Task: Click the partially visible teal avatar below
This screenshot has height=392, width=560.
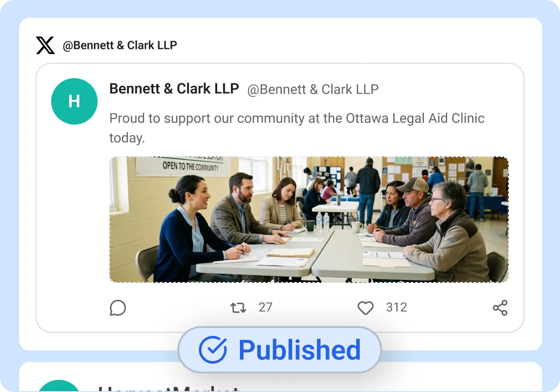Action: coord(59,386)
